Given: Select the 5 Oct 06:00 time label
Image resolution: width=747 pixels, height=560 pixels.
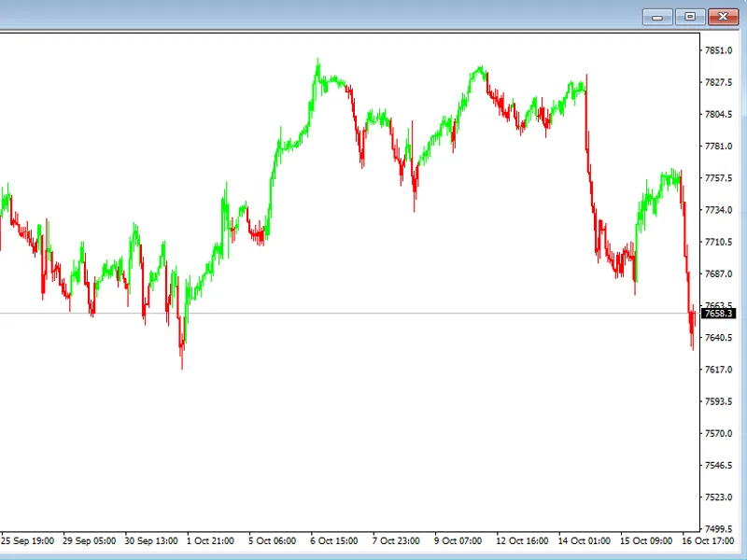Looking at the screenshot, I should tap(273, 541).
